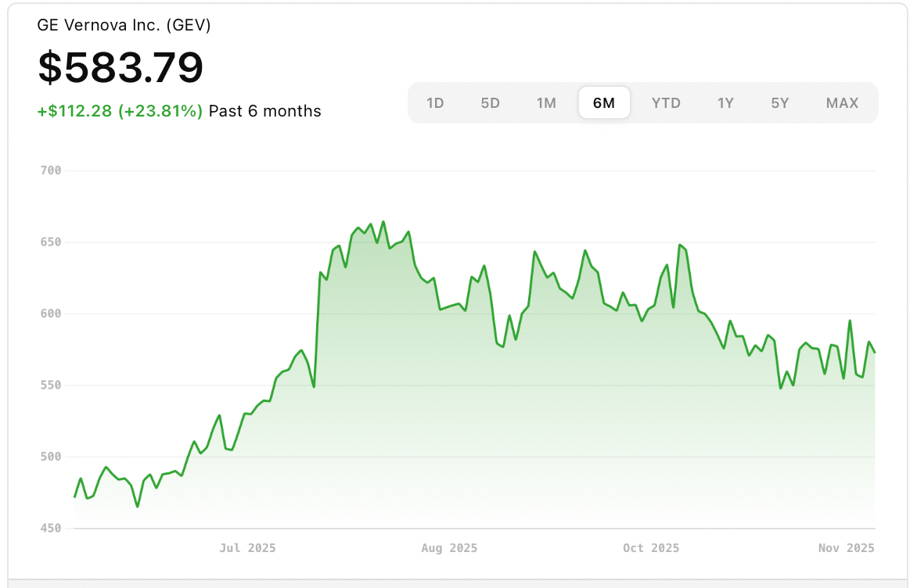Click the 550 y-axis label
This screenshot has height=588, width=917.
pos(51,385)
